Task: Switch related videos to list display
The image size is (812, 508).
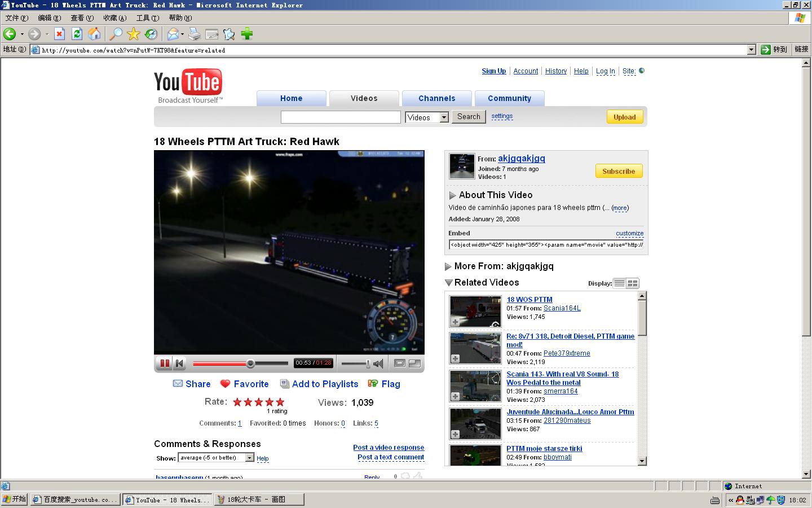Action: [x=619, y=283]
